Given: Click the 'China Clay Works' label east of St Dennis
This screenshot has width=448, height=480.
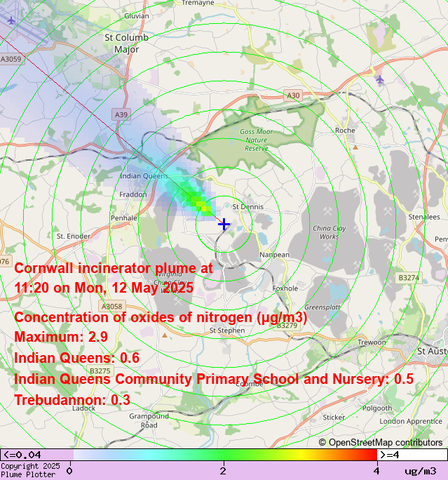Looking at the screenshot, I should (x=330, y=232).
